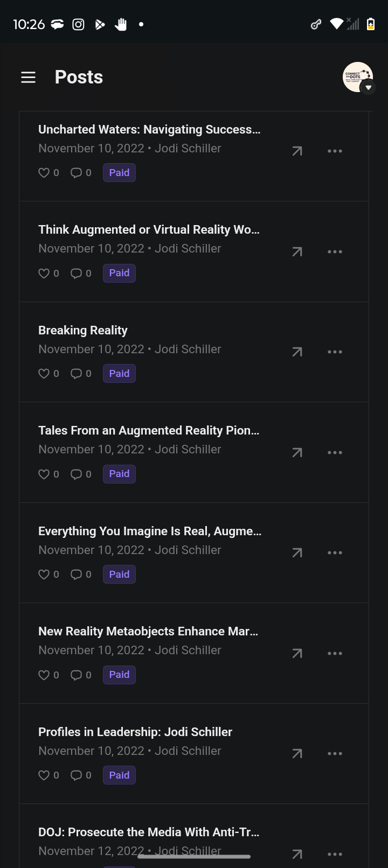
Task: Click comment icon on Profiles in Leadership post
Action: pyautogui.click(x=77, y=775)
